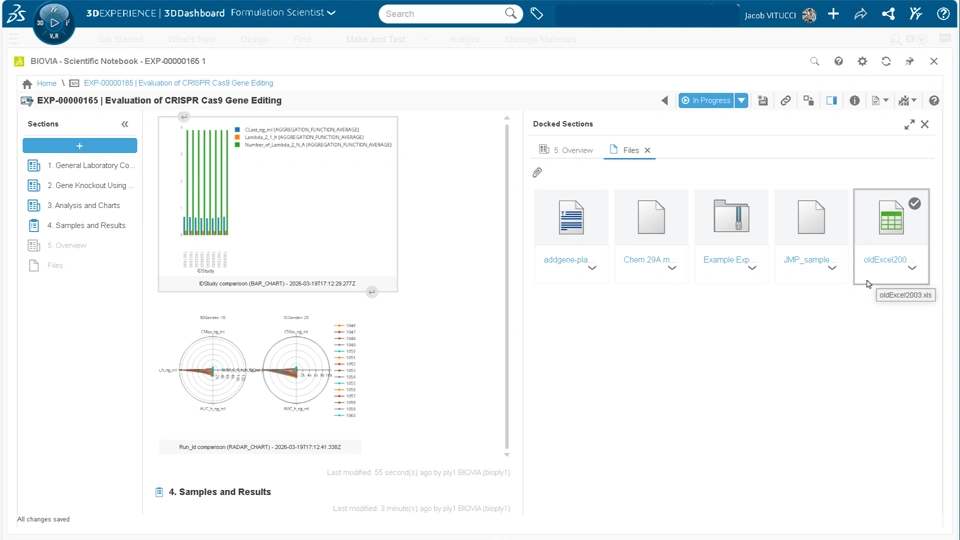The image size is (960, 540).
Task: Open the addgene-pla... file dropdown chevron
Action: (x=592, y=268)
